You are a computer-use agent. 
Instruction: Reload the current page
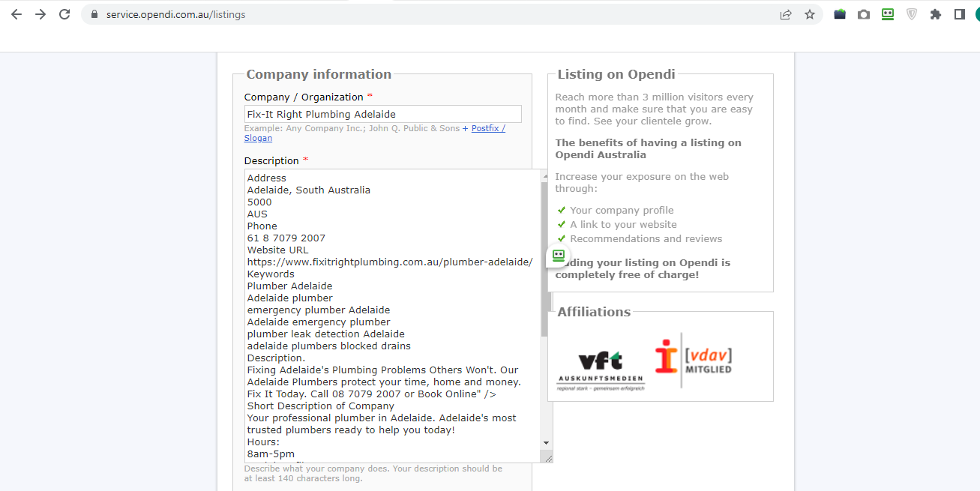click(x=64, y=14)
